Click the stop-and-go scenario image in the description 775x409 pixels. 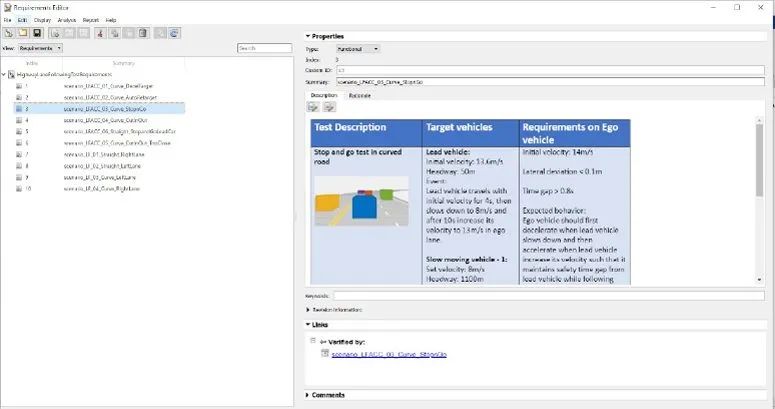point(362,201)
